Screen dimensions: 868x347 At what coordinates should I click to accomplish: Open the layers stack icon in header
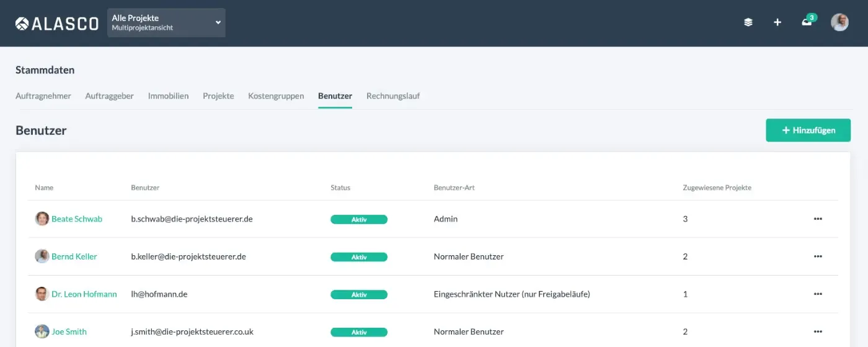tap(748, 22)
